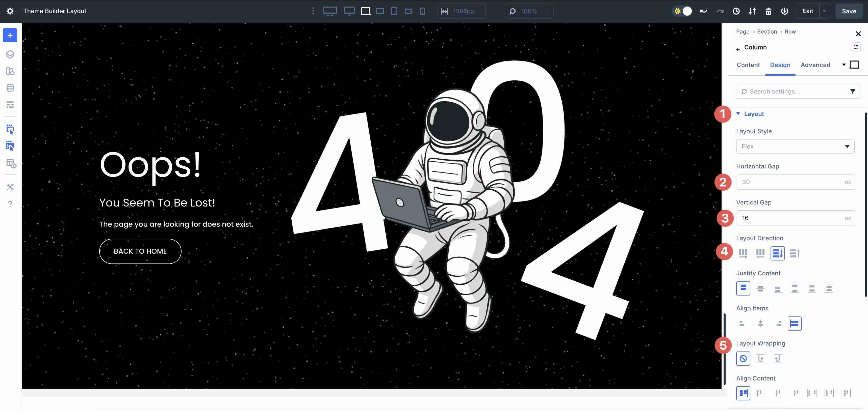The height and width of the screenshot is (411, 868).
Task: Click the blue add module plus button
Action: [10, 35]
